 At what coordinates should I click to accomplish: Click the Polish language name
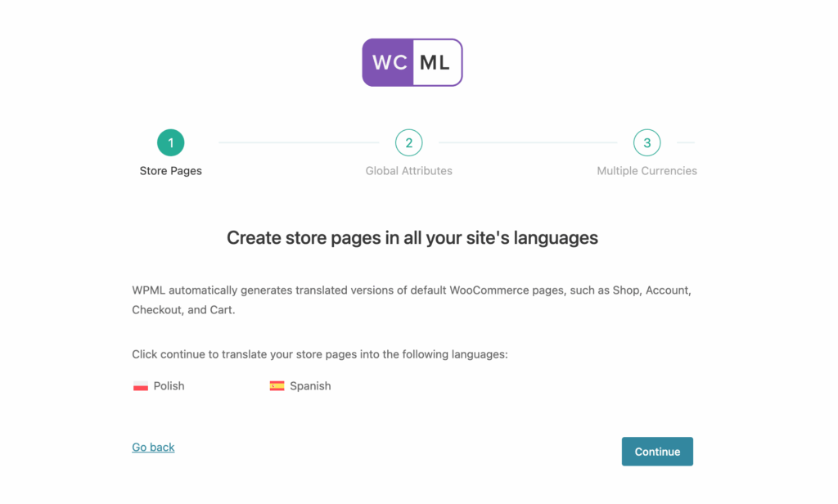coord(169,386)
